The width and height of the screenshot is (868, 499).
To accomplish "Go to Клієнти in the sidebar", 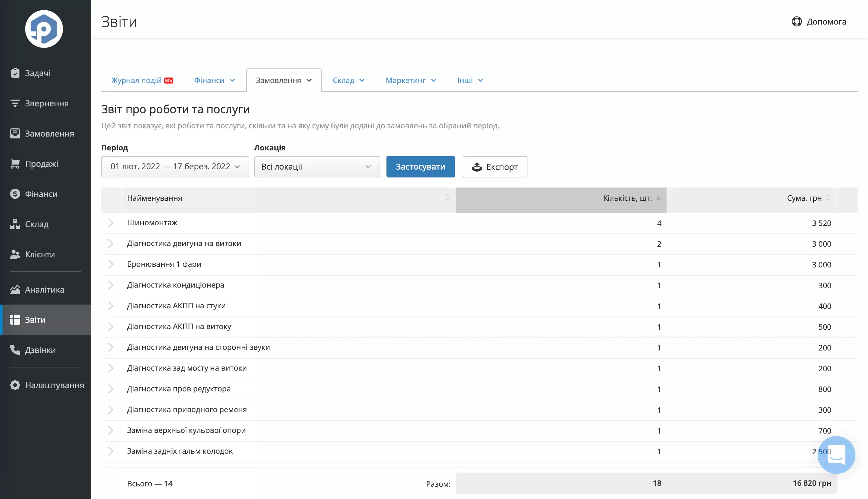I will click(46, 254).
